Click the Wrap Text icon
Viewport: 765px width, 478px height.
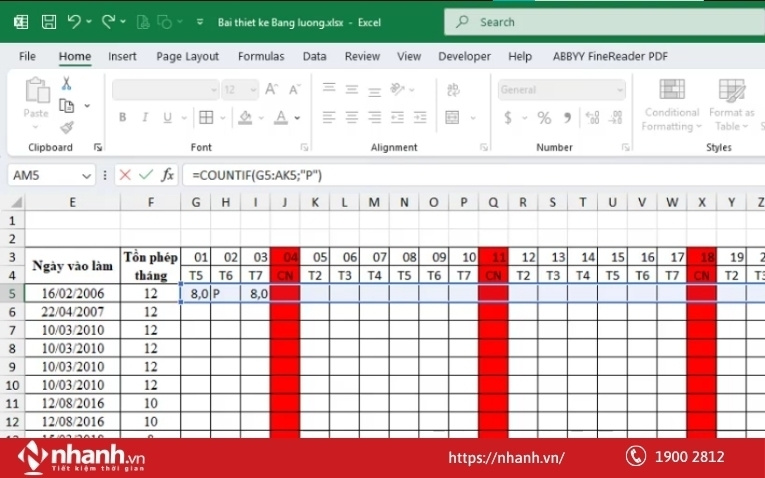[x=453, y=89]
